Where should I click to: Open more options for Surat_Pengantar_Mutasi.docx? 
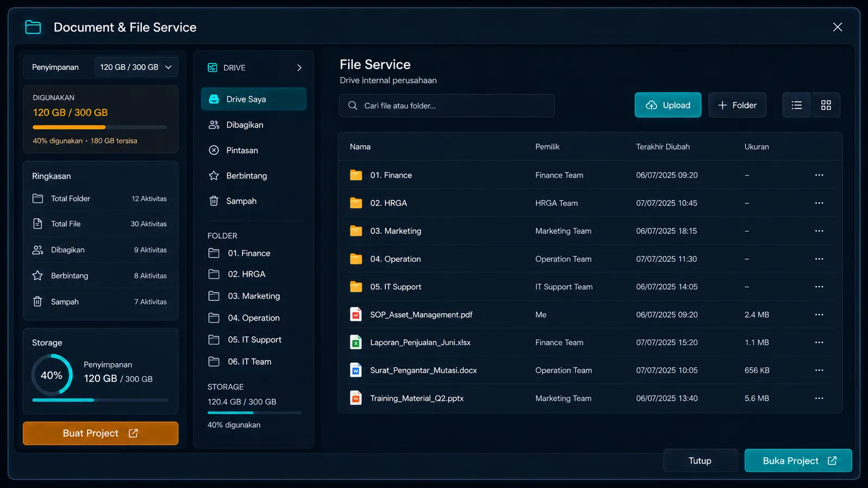(x=819, y=370)
